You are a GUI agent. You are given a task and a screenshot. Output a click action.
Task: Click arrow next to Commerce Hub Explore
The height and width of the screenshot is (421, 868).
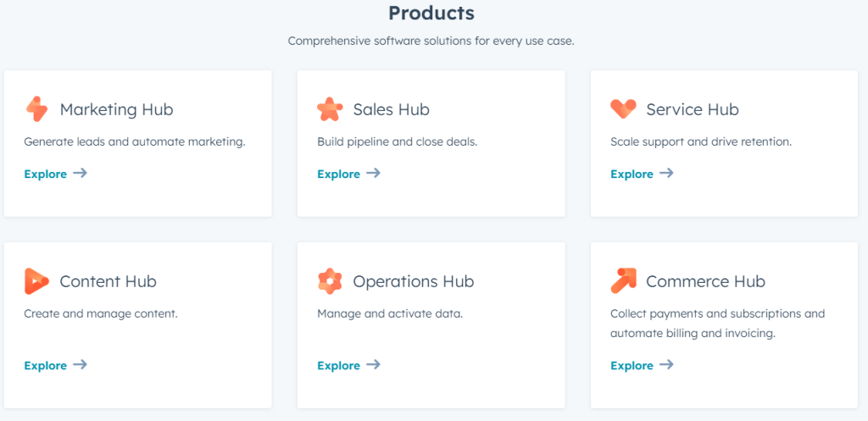click(666, 364)
